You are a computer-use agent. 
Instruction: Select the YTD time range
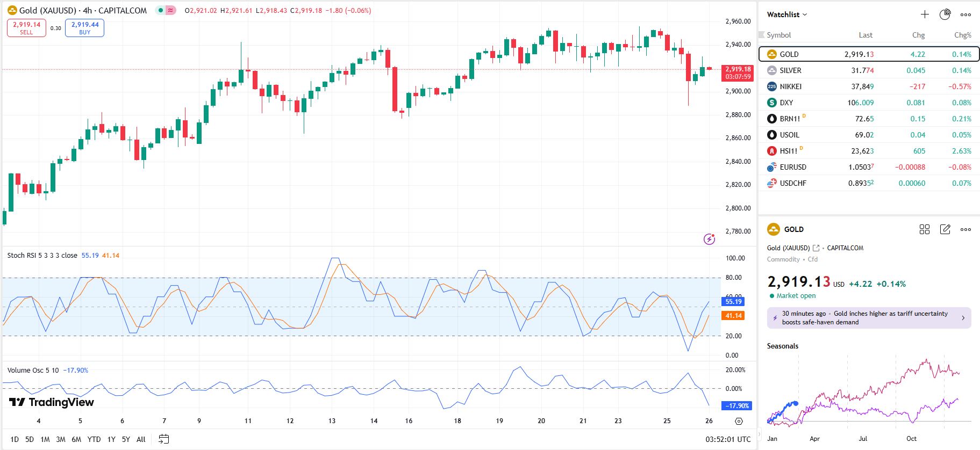click(94, 439)
